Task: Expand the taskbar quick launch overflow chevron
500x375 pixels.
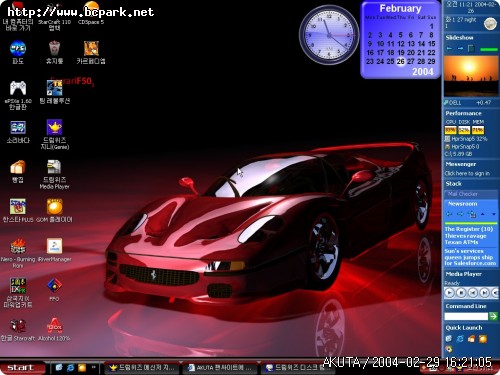Action: (94, 367)
